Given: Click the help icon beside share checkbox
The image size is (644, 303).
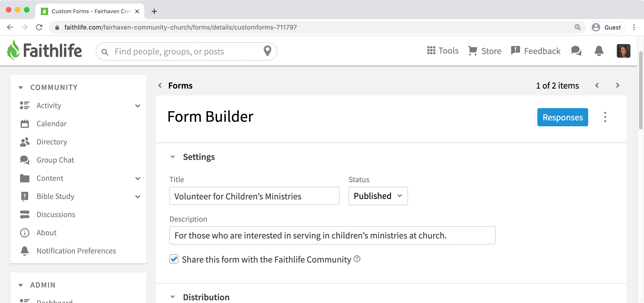Looking at the screenshot, I should click(357, 259).
